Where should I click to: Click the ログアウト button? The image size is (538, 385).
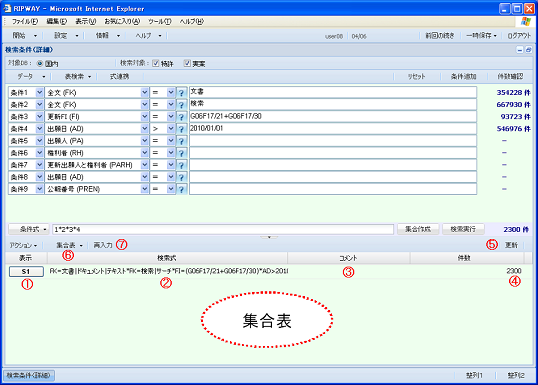519,35
